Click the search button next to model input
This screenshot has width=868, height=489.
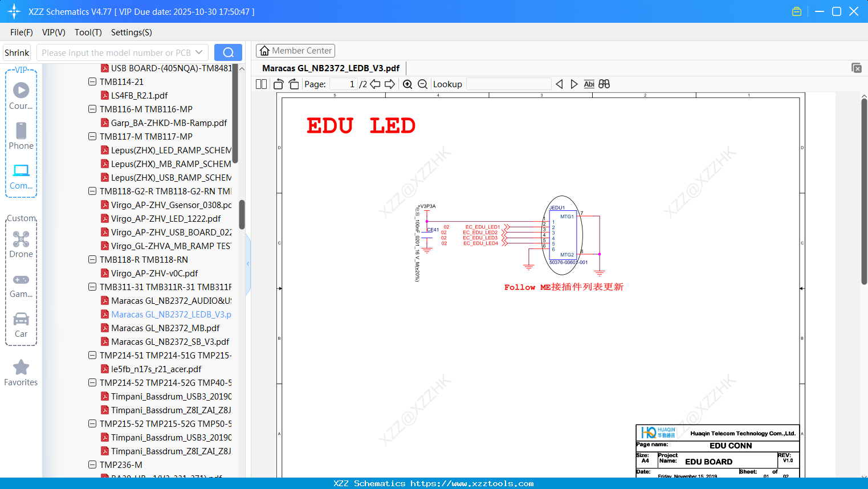[x=228, y=52]
